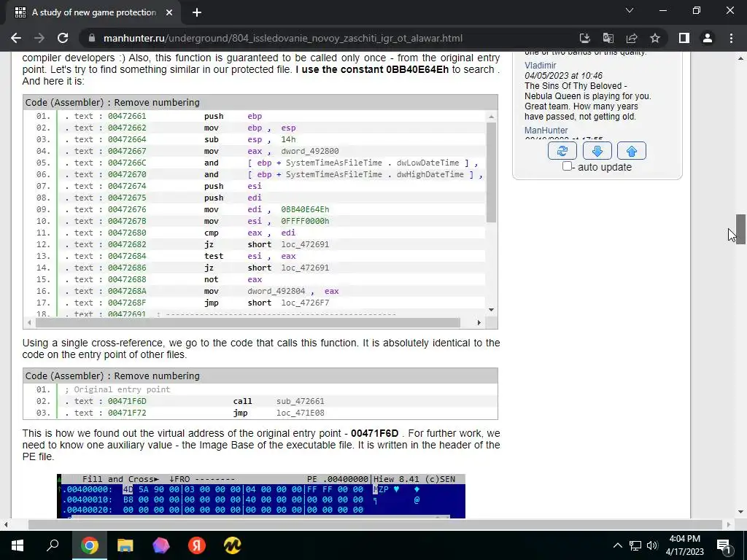Go forward to next page

39,38
